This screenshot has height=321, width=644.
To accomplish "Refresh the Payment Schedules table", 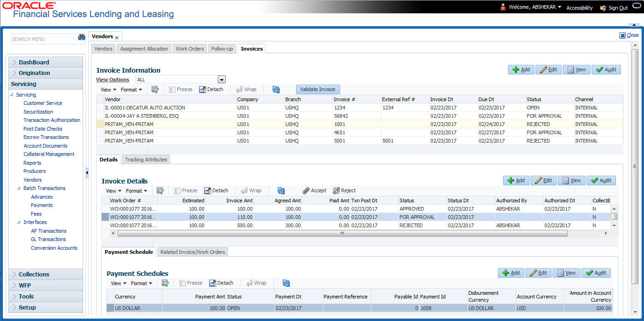I will 286,283.
